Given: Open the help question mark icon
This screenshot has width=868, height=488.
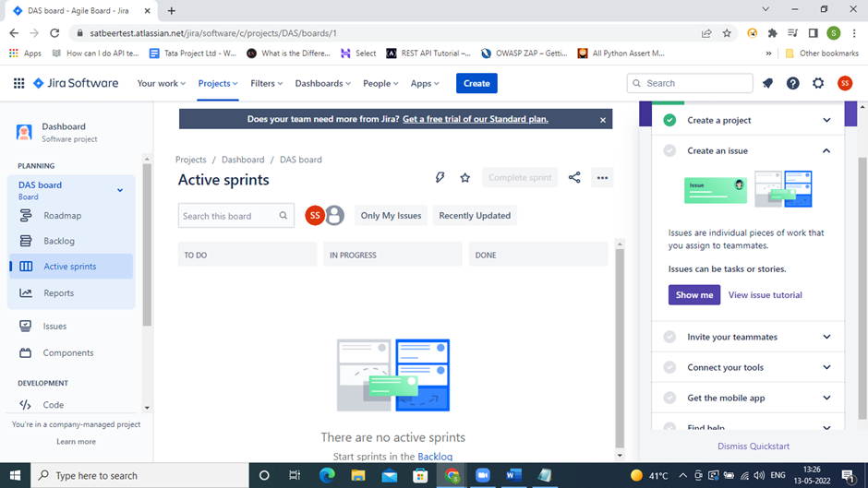Looking at the screenshot, I should pos(792,83).
